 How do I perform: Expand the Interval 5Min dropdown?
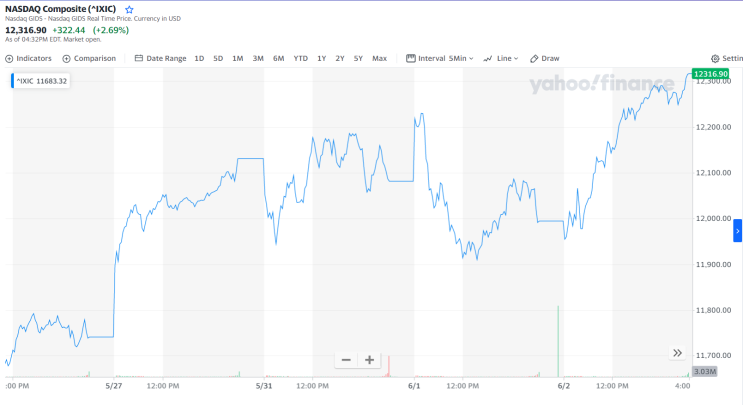440,58
